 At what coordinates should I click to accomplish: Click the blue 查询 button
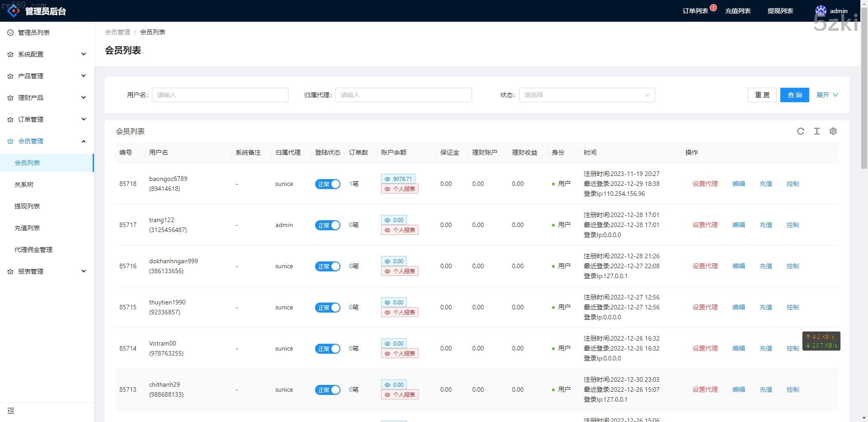[x=794, y=95]
